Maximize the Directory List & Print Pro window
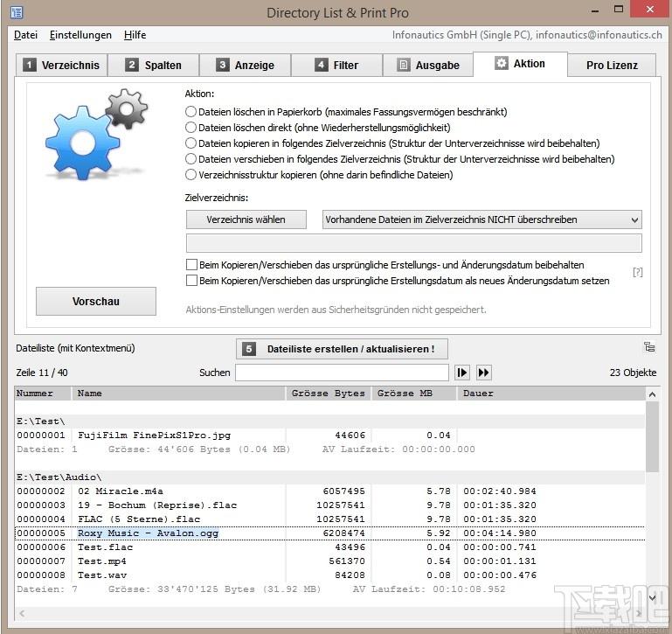The image size is (672, 634). 619,9
